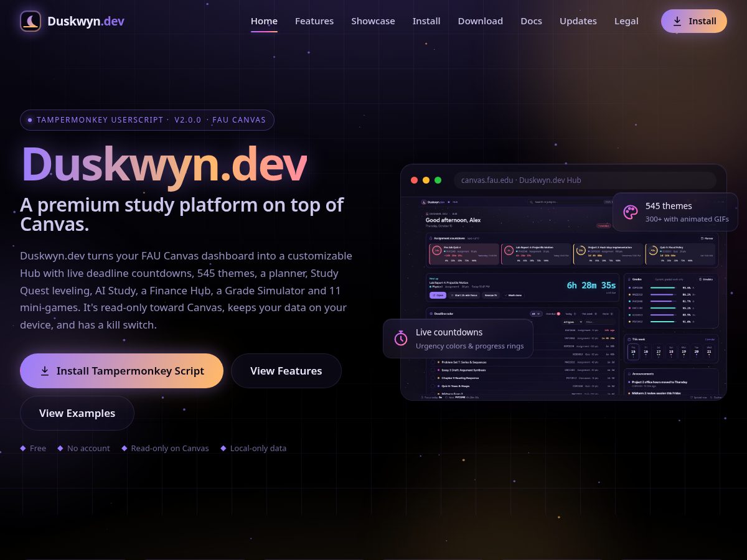Viewport: 747px width, 560px height.
Task: Open the 'All types' dropdown in Deadline radar
Action: (573, 322)
